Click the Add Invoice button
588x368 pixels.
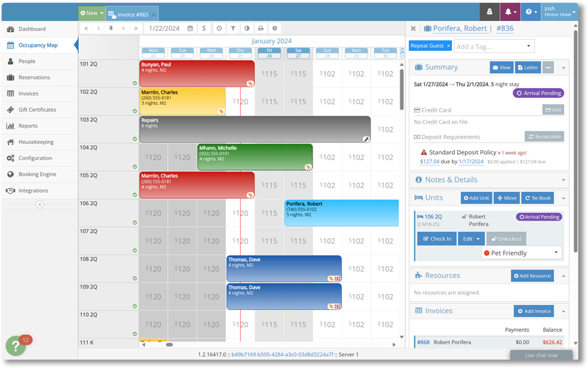(x=534, y=311)
